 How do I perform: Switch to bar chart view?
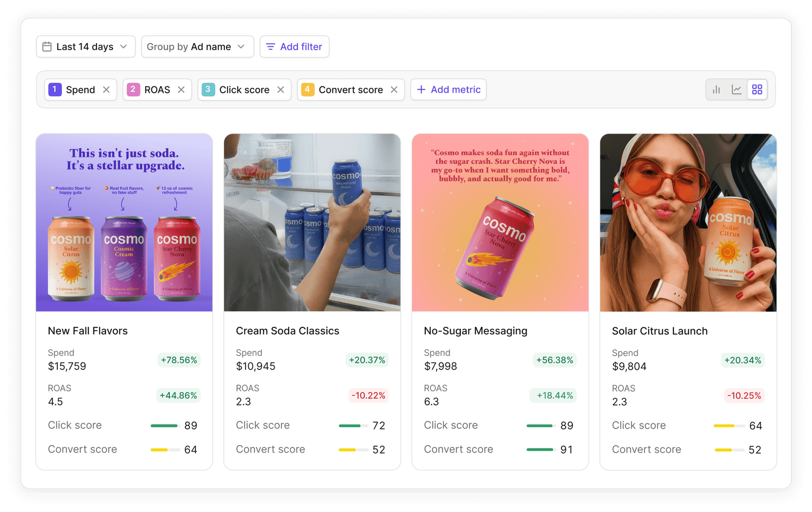click(x=716, y=90)
